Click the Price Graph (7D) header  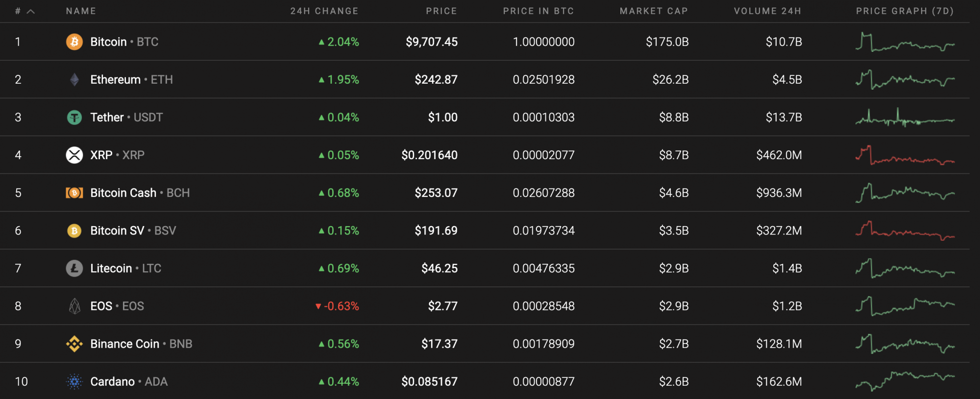pos(905,11)
